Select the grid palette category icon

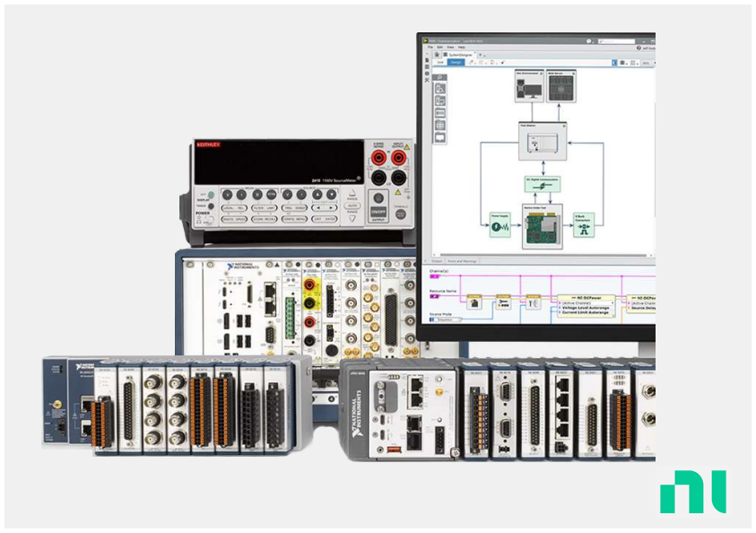pyautogui.click(x=439, y=125)
